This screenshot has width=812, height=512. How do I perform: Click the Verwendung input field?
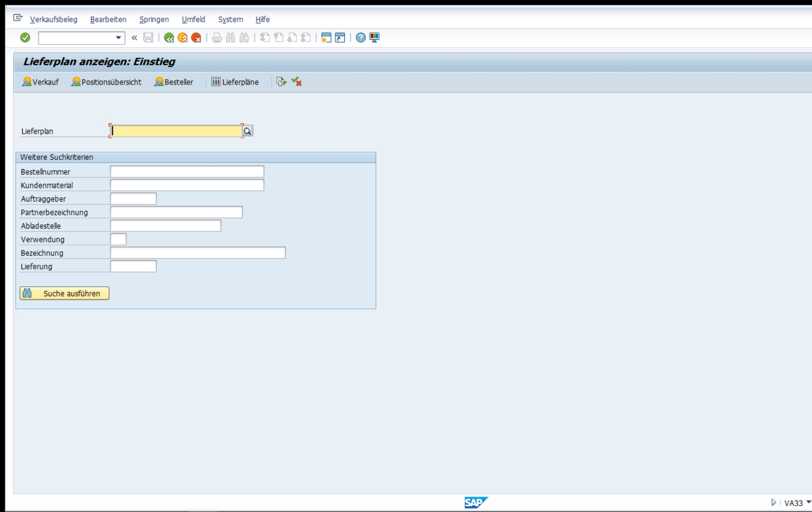(118, 239)
